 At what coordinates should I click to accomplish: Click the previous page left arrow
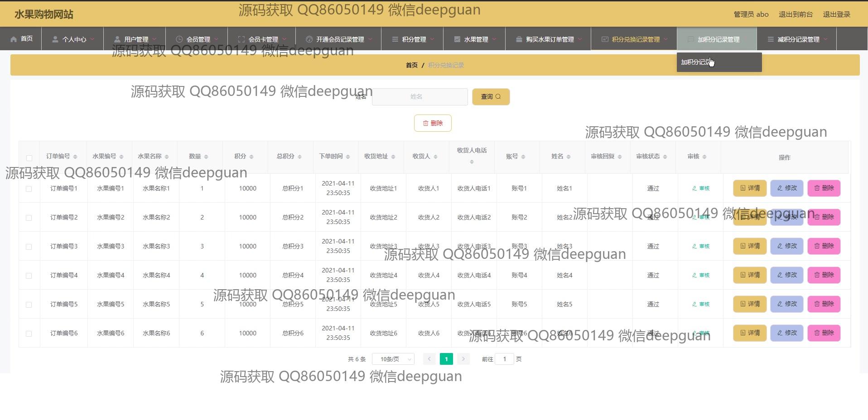429,359
